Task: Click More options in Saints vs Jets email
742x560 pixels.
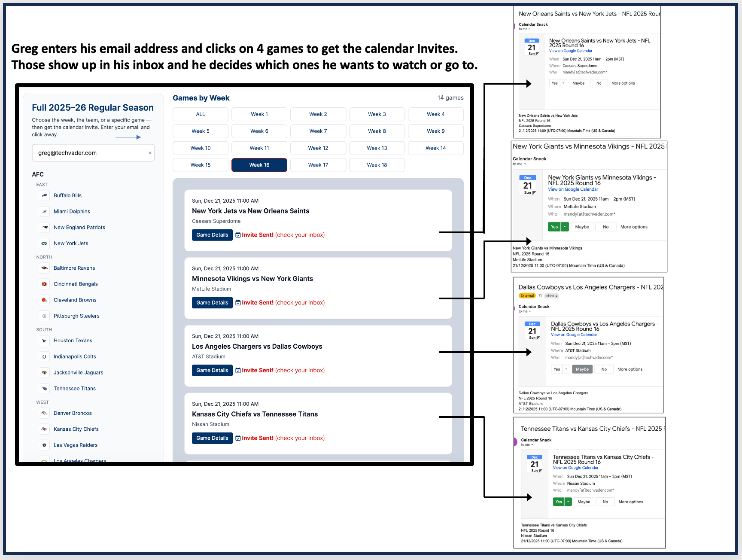Action: coord(623,83)
